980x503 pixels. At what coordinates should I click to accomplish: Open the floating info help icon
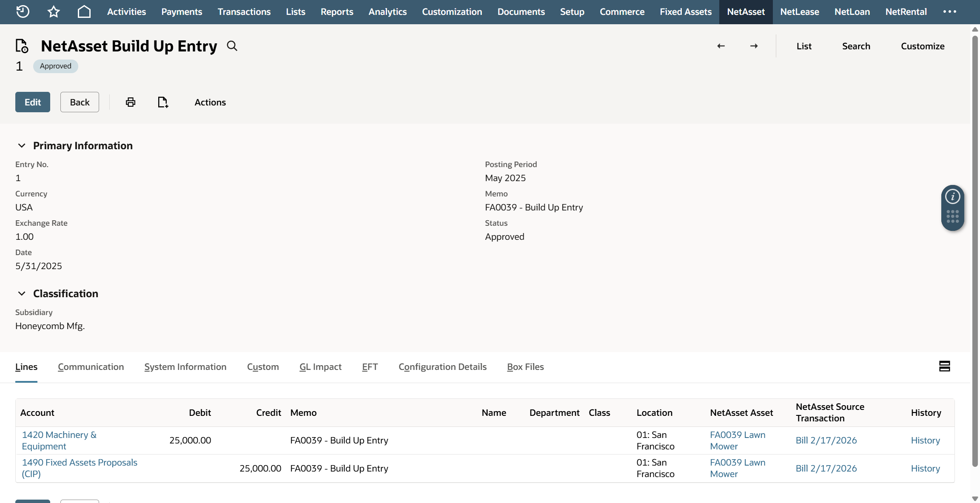[952, 197]
